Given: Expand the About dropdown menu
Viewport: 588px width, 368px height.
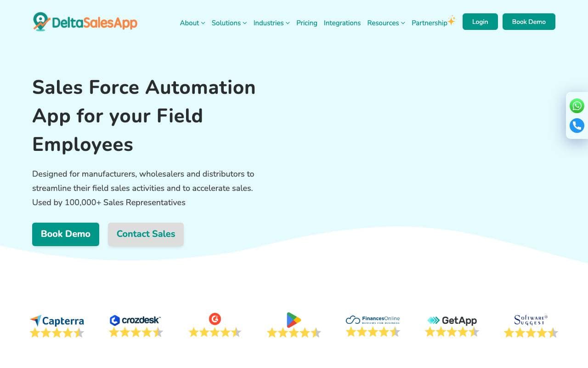Looking at the screenshot, I should tap(192, 23).
